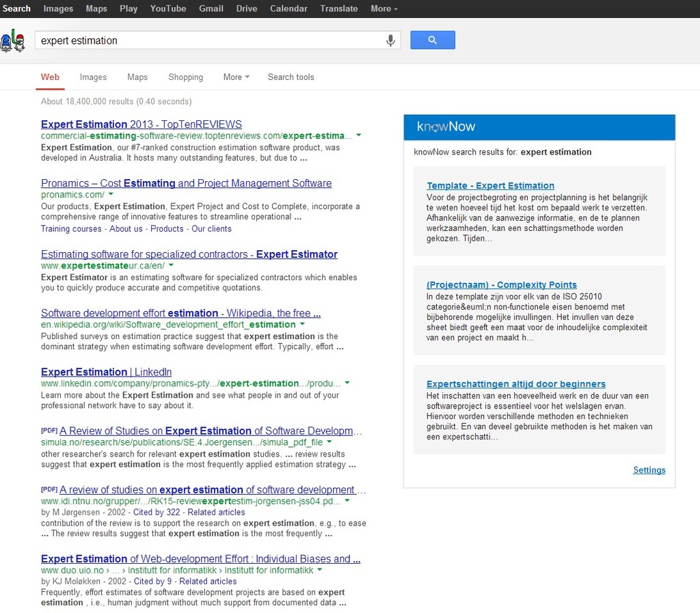
Task: Switch to the Maps results tab
Action: [x=137, y=77]
